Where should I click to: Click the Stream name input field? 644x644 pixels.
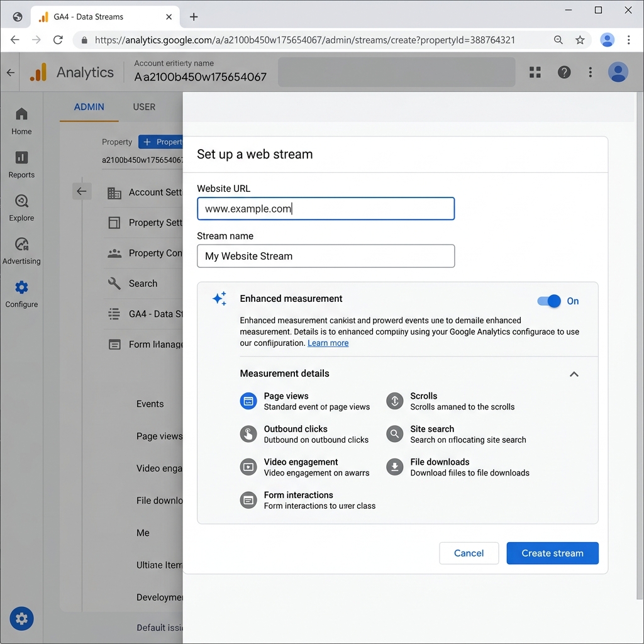pyautogui.click(x=326, y=256)
